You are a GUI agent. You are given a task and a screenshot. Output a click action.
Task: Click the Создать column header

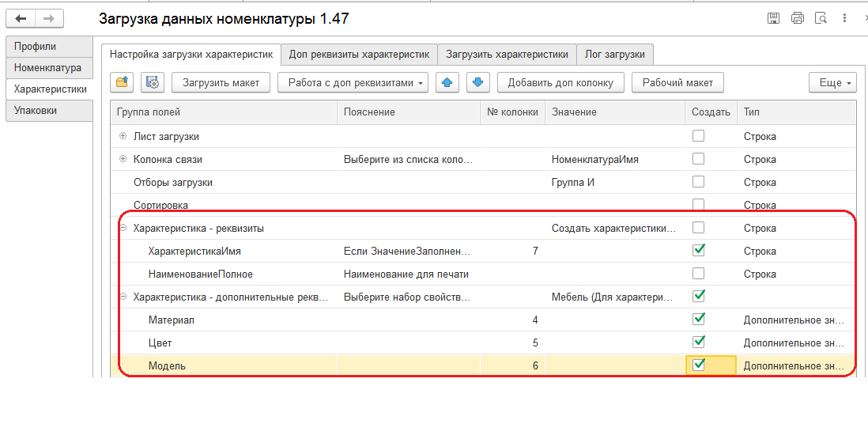(711, 112)
